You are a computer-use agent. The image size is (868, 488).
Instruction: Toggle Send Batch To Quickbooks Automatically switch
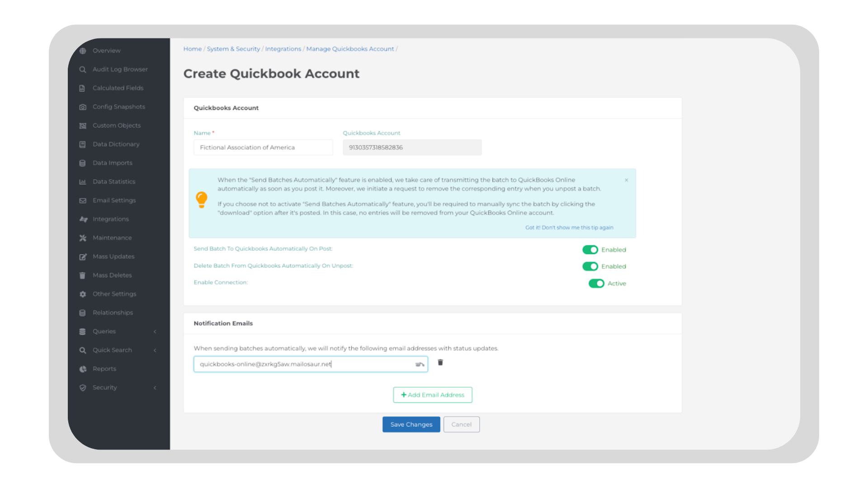click(x=590, y=249)
